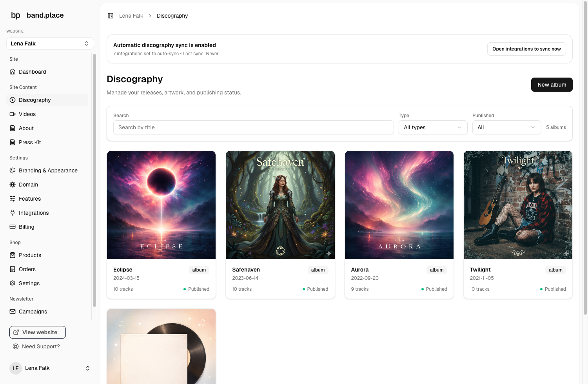Image resolution: width=588 pixels, height=384 pixels.
Task: Open the Lena Falk site switcher
Action: 50,43
